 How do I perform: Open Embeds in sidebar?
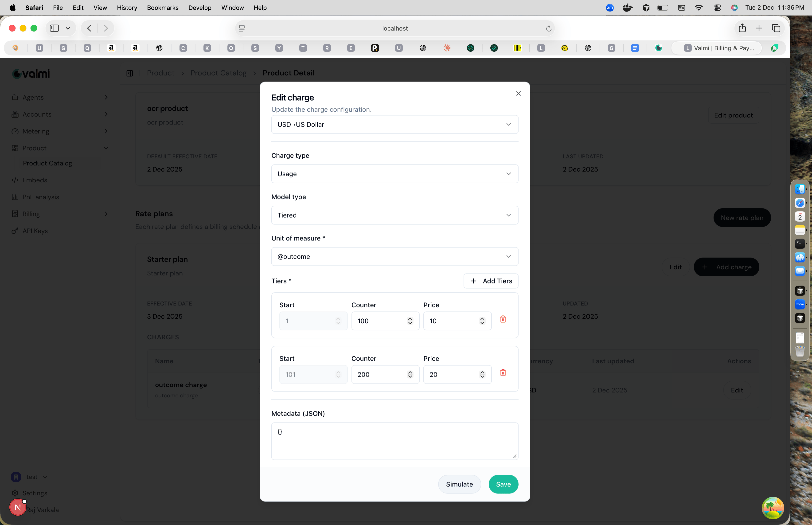[35, 180]
